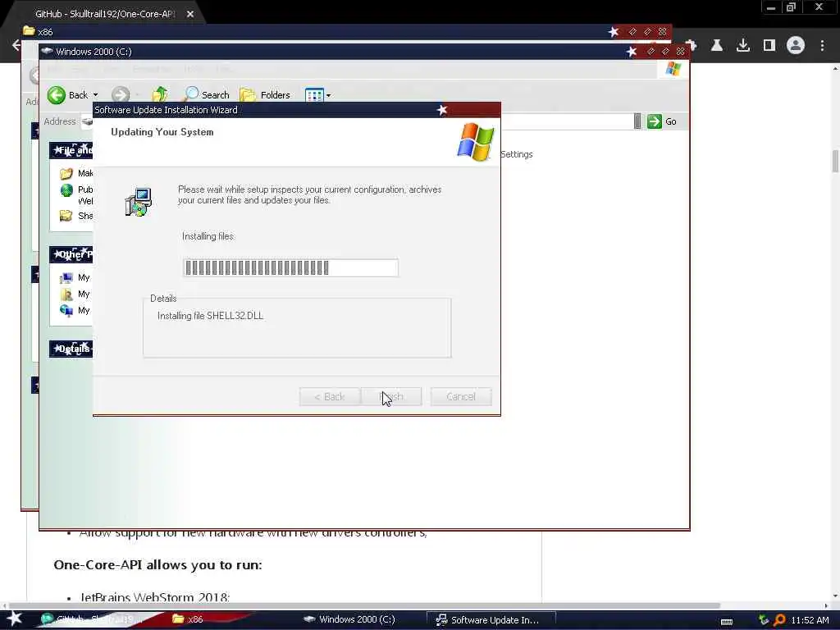Click the orange magnifier tray icon

780,620
